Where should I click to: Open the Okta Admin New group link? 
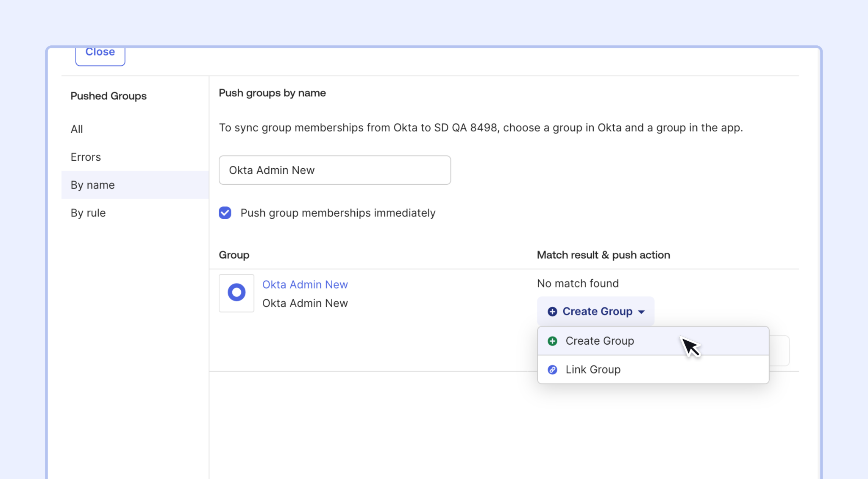tap(305, 284)
